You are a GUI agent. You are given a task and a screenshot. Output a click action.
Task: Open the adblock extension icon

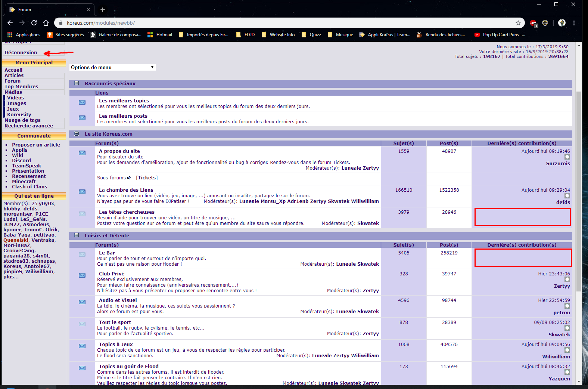coord(533,23)
